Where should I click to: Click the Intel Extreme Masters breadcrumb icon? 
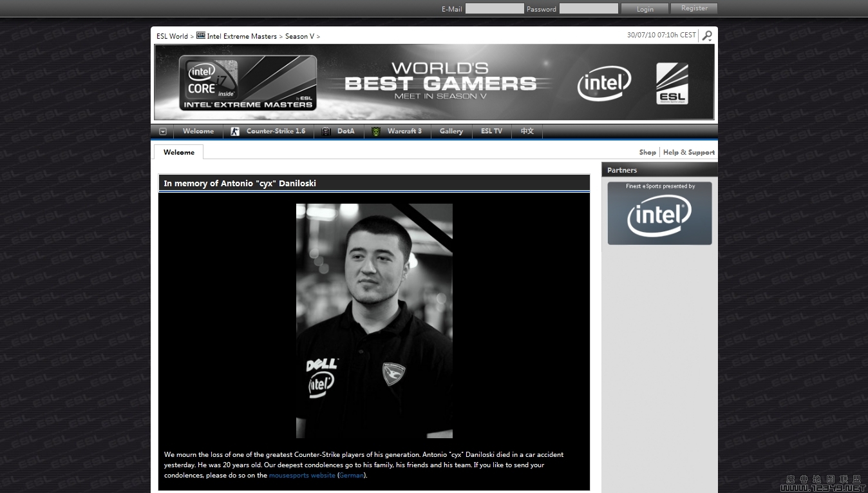(201, 35)
